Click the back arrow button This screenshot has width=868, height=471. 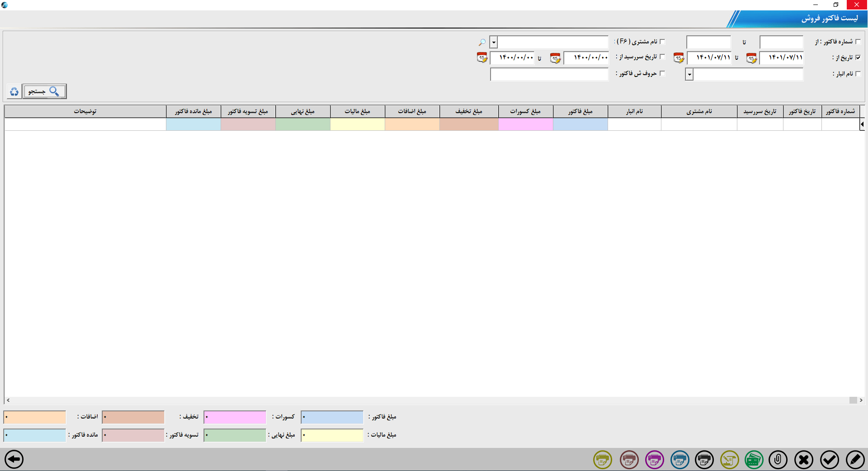click(x=15, y=460)
